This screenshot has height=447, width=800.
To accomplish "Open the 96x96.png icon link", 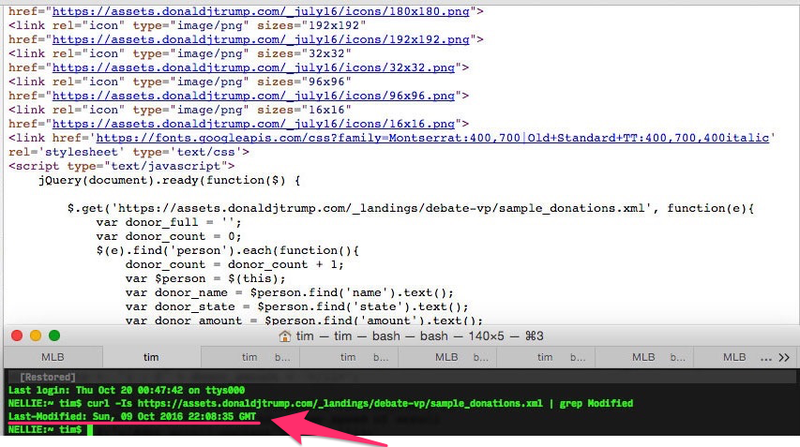I will tap(254, 95).
